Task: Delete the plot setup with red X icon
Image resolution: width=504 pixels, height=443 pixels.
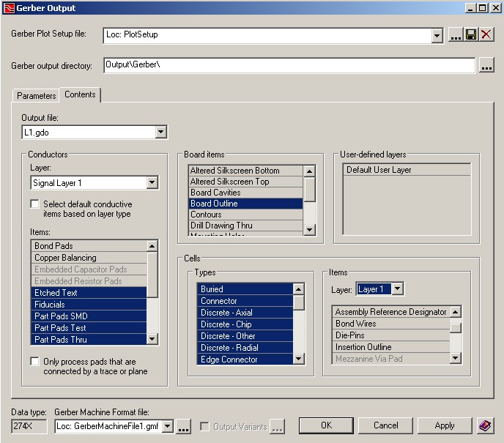Action: (486, 34)
